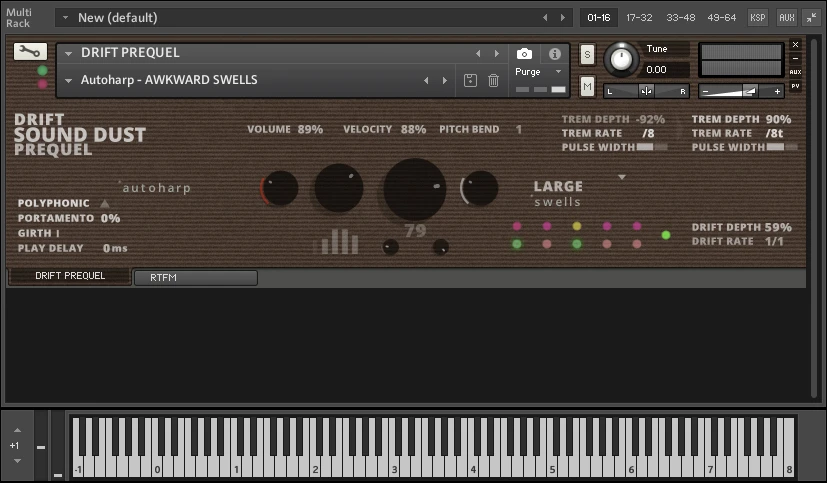Viewport: 827px width, 483px height.
Task: Decrease volume with the minus icon
Action: [706, 91]
